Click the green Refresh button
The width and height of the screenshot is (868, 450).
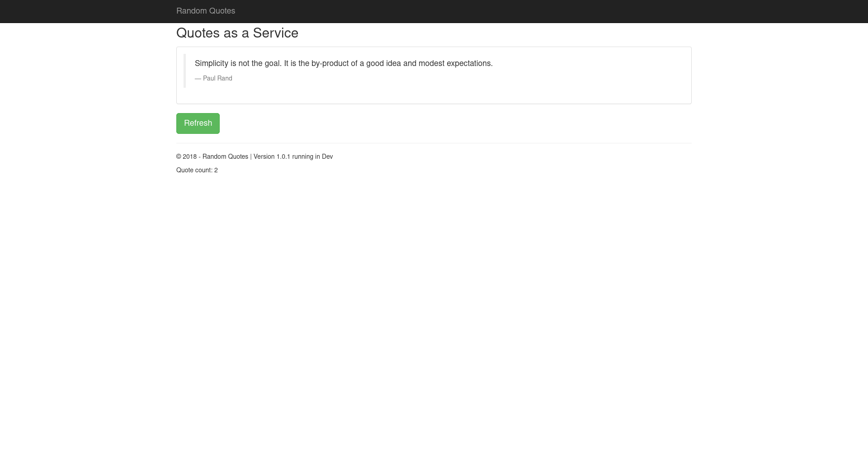click(x=198, y=123)
